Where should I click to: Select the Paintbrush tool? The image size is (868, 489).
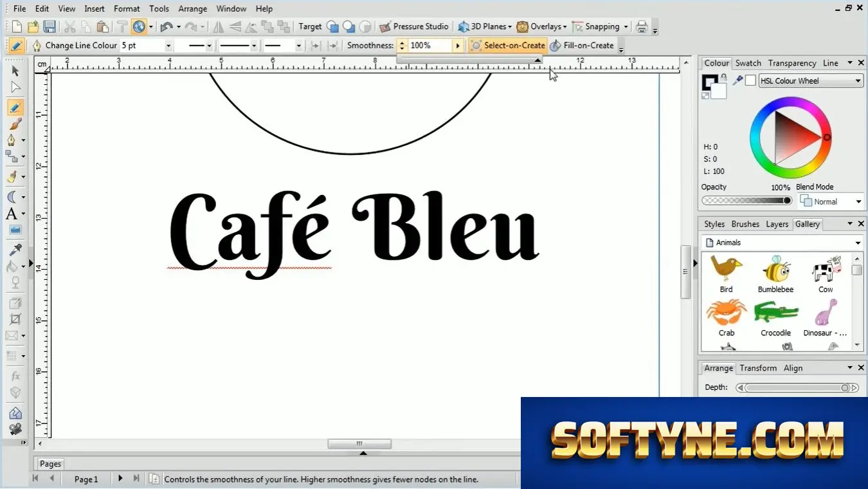pos(15,124)
